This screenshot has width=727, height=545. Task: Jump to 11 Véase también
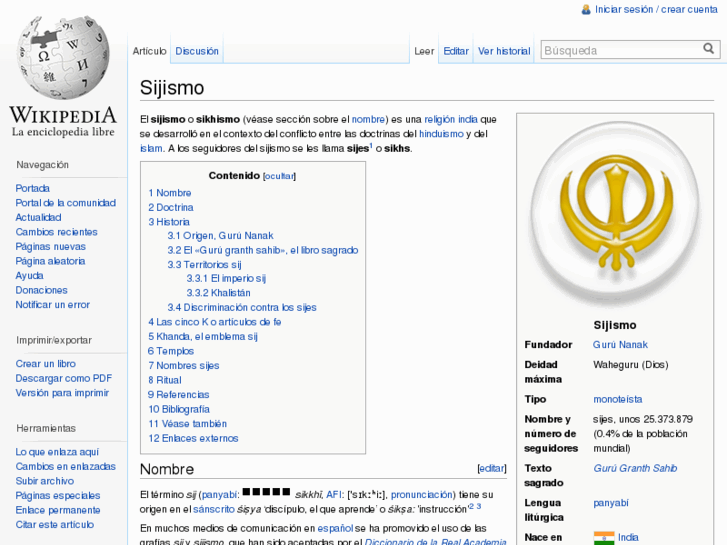tap(187, 424)
